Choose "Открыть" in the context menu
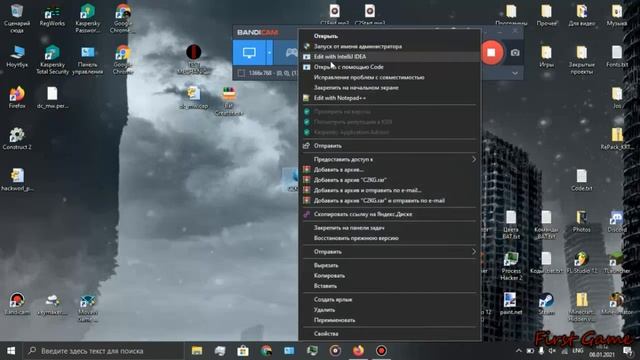 click(x=389, y=36)
